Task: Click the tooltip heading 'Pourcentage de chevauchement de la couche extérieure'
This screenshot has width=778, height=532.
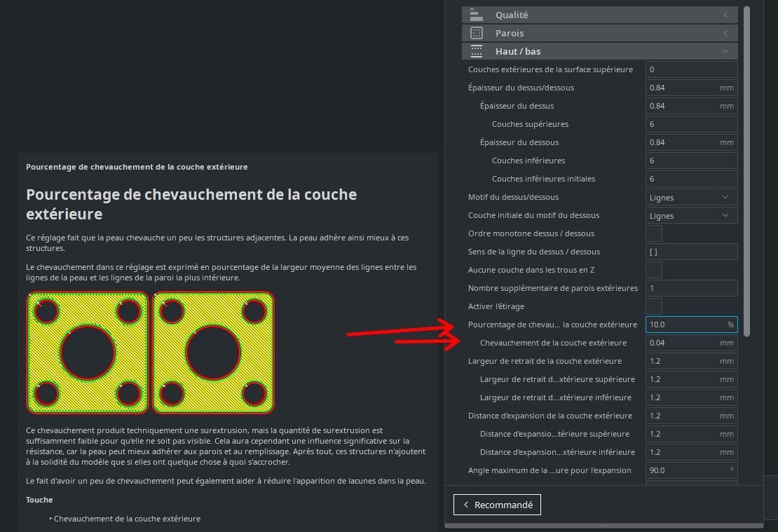Action: click(x=191, y=204)
